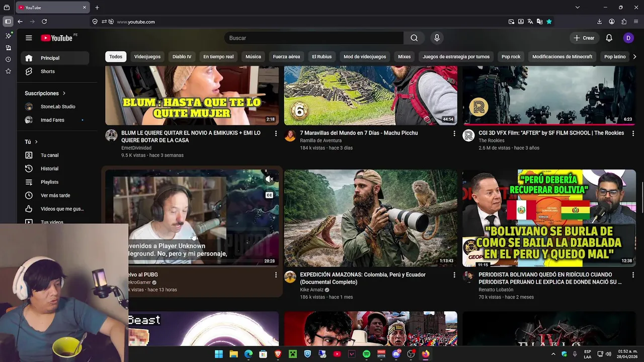Toggle mute on PUBG preview
Screen dimensions: 644x362
(x=269, y=179)
